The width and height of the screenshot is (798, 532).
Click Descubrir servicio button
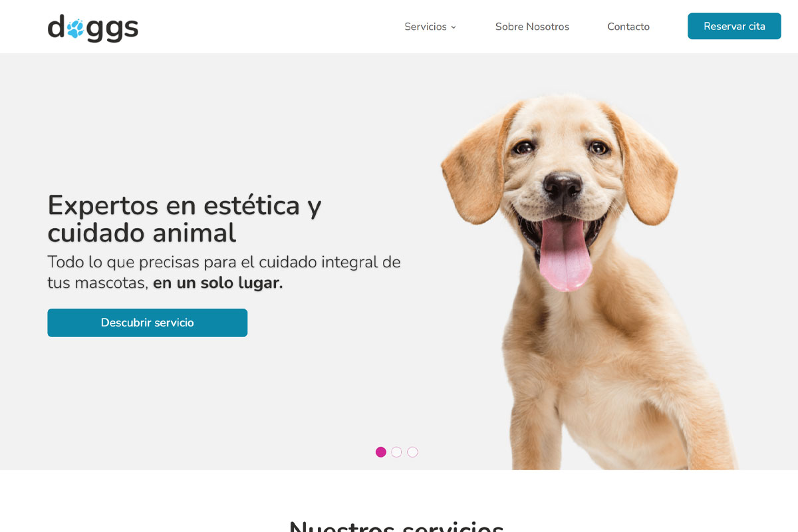(x=147, y=323)
